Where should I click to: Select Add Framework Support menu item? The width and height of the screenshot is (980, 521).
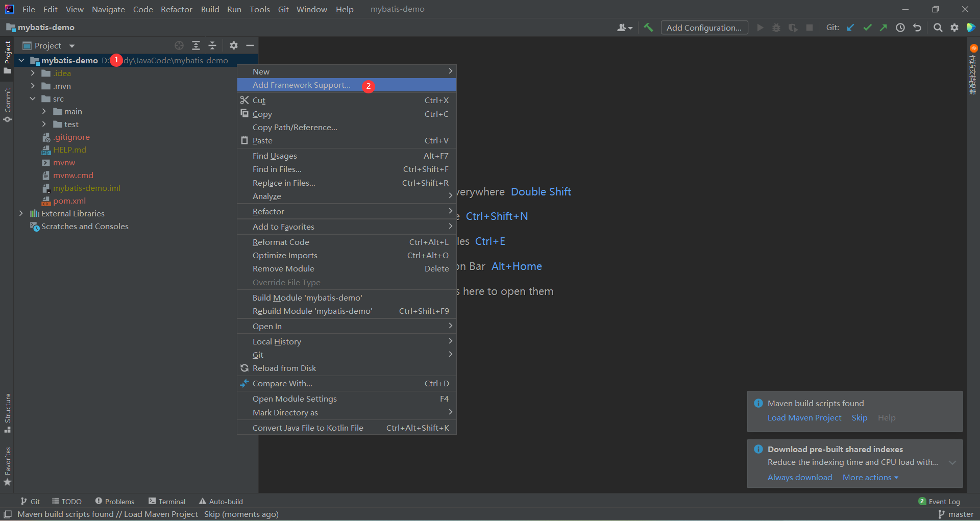pyautogui.click(x=347, y=85)
